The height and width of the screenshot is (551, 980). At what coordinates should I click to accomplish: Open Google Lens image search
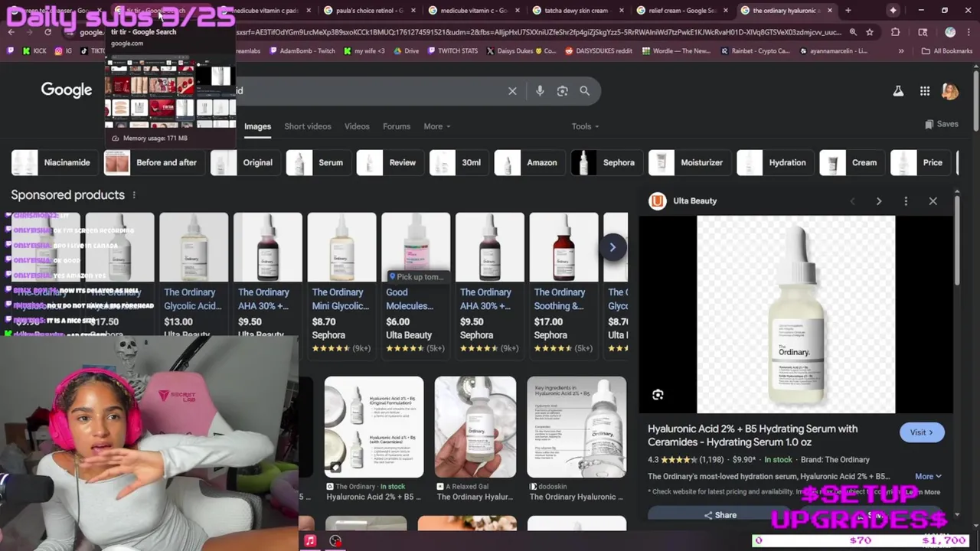click(x=562, y=91)
